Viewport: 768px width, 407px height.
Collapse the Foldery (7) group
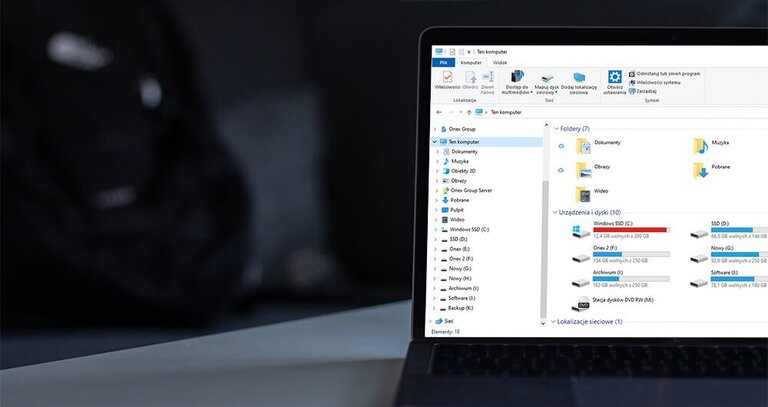point(556,129)
